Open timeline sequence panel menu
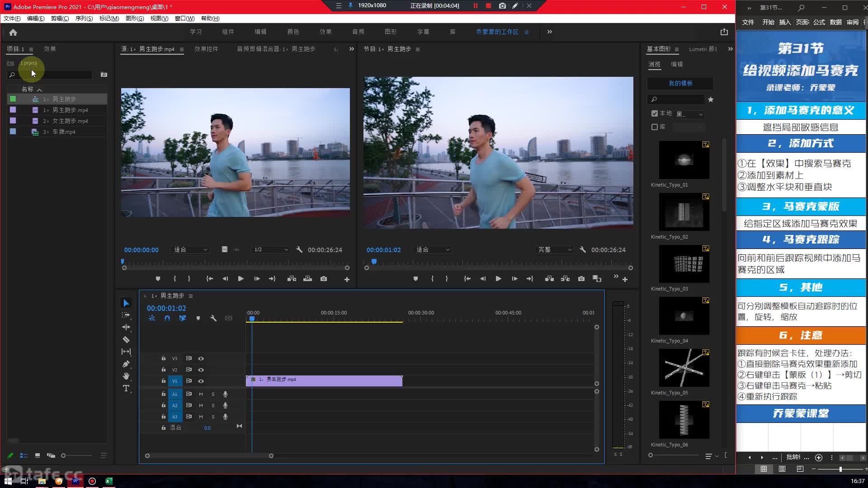Image resolution: width=868 pixels, height=488 pixels. (191, 296)
